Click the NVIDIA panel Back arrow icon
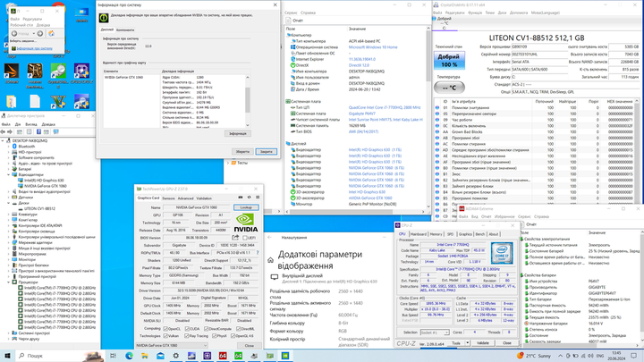 point(14,34)
